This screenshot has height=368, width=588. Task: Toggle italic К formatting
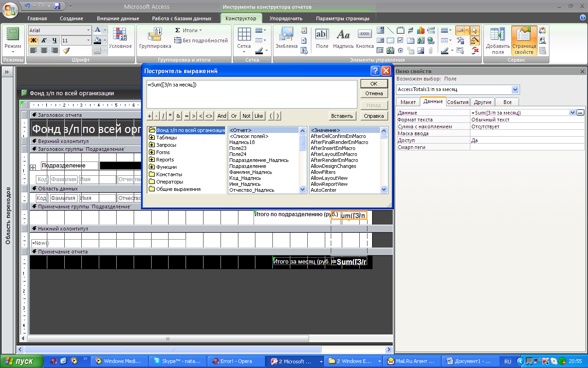[44, 40]
